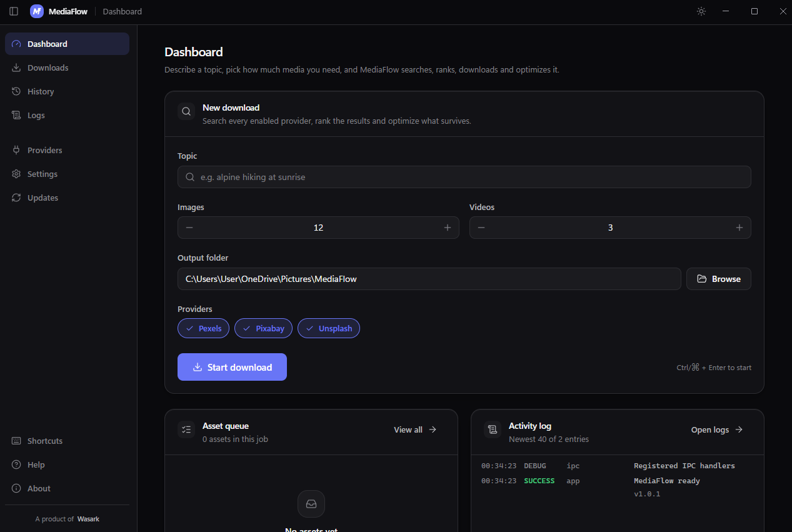Open the About sidebar item
The image size is (792, 532).
point(67,488)
